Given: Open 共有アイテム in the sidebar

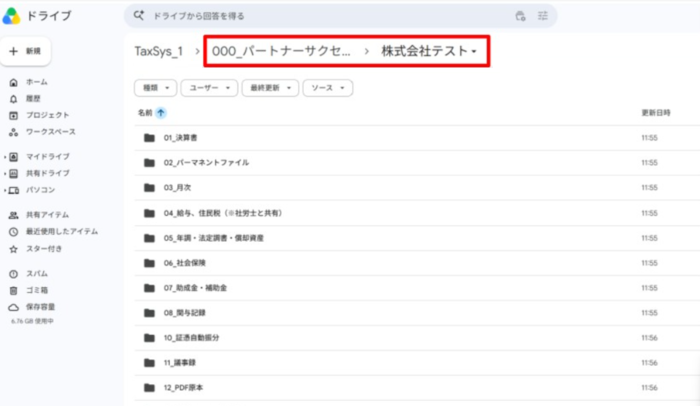Looking at the screenshot, I should 47,215.
